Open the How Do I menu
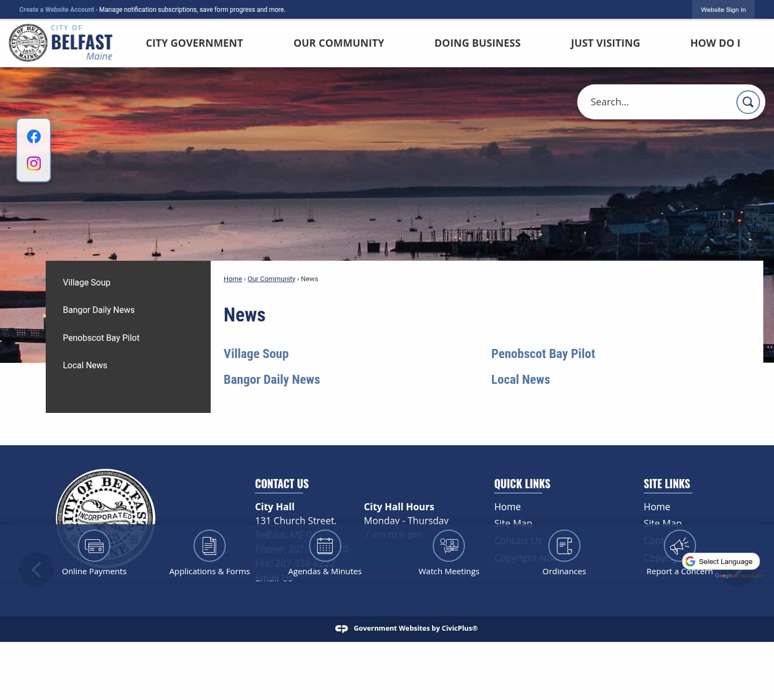The width and height of the screenshot is (774, 700). point(715,43)
